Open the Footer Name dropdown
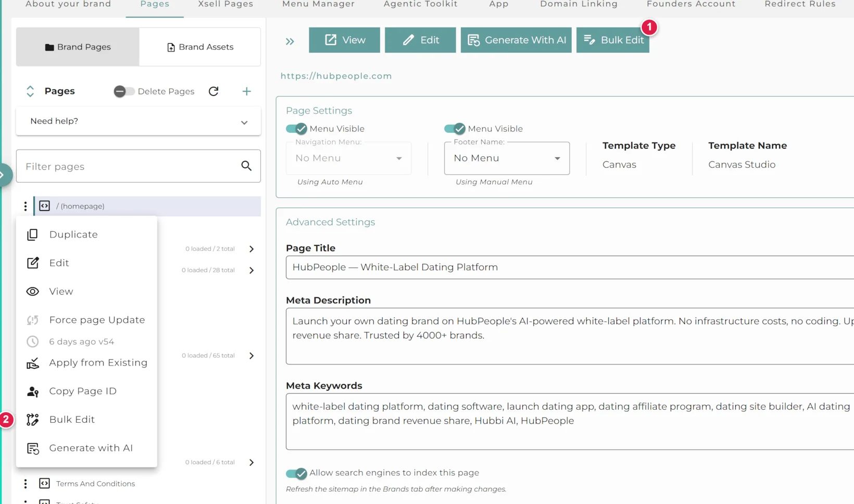This screenshot has width=854, height=504. coord(507,158)
